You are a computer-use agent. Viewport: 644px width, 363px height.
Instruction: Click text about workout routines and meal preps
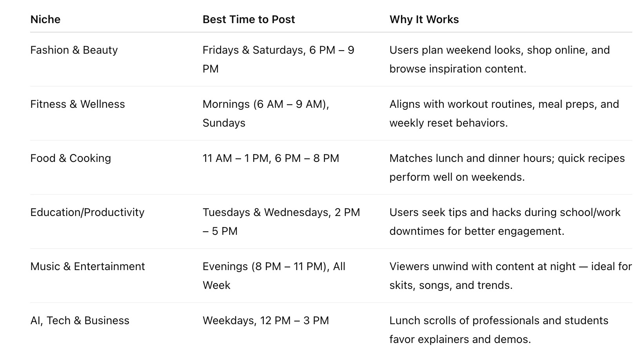coord(504,113)
